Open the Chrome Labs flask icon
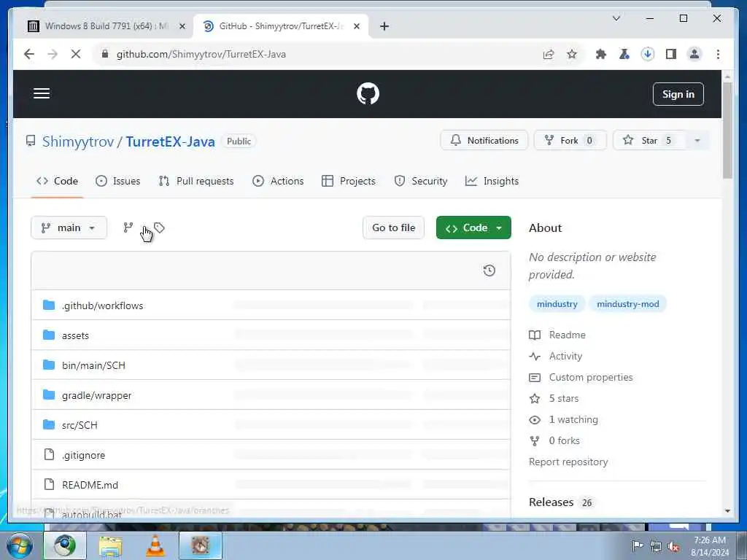This screenshot has width=747, height=560. coord(624,54)
